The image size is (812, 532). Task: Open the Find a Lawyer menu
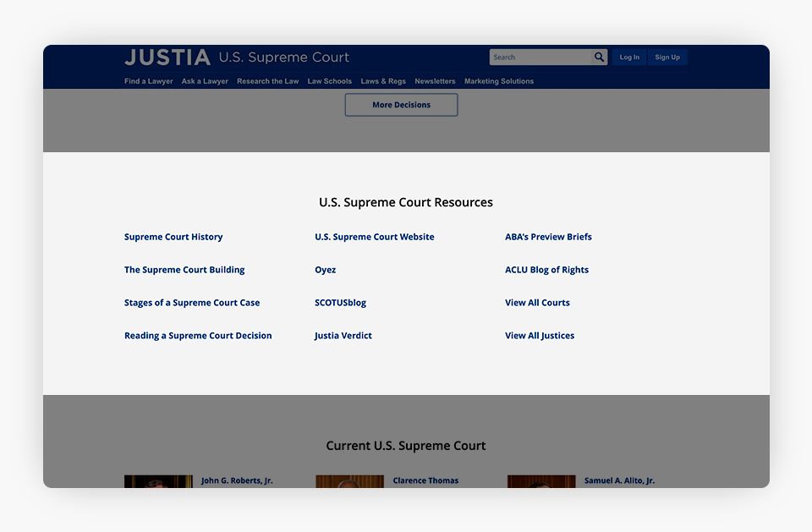click(149, 81)
